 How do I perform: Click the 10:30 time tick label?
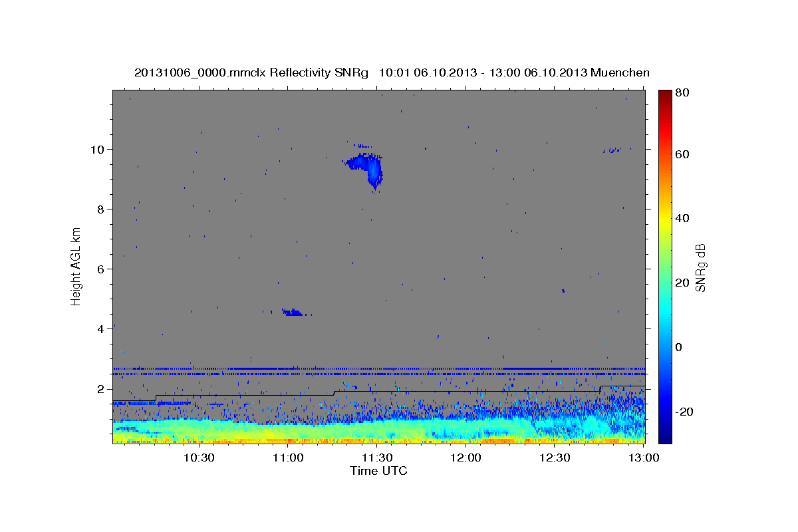199,458
